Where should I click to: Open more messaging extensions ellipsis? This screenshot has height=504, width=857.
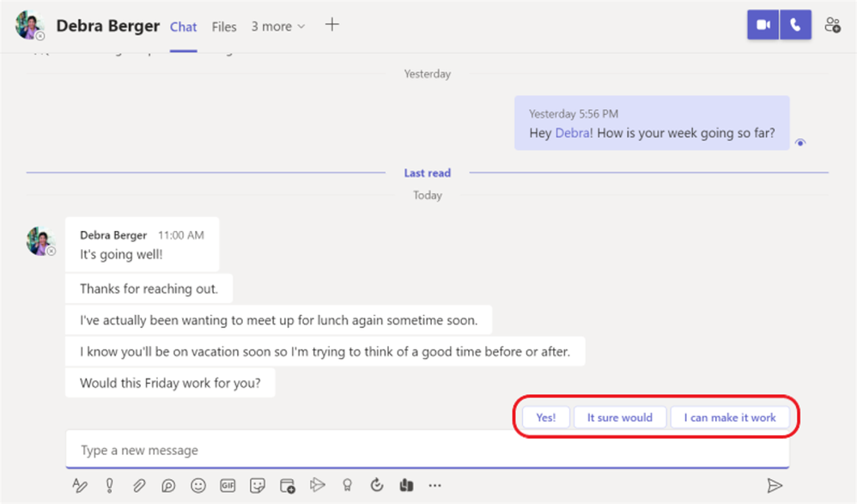[x=435, y=485]
